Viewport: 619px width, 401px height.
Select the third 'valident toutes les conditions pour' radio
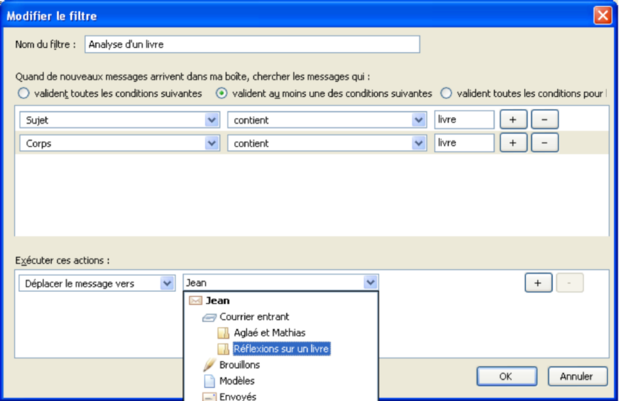coord(446,93)
